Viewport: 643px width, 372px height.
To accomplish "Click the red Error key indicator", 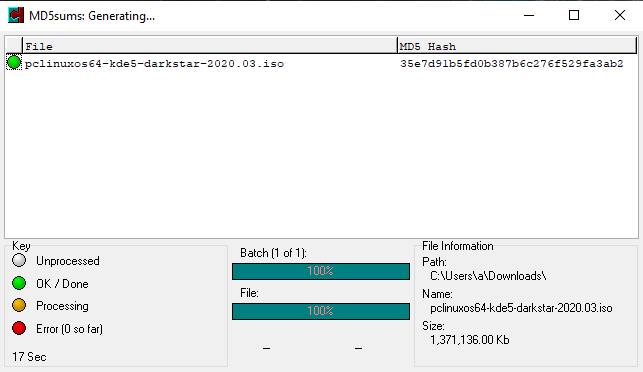I will click(x=19, y=328).
